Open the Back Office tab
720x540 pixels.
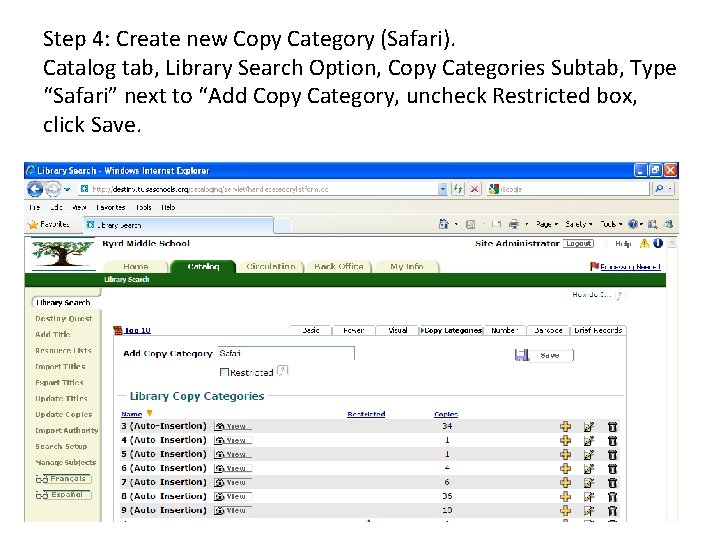pos(339,266)
